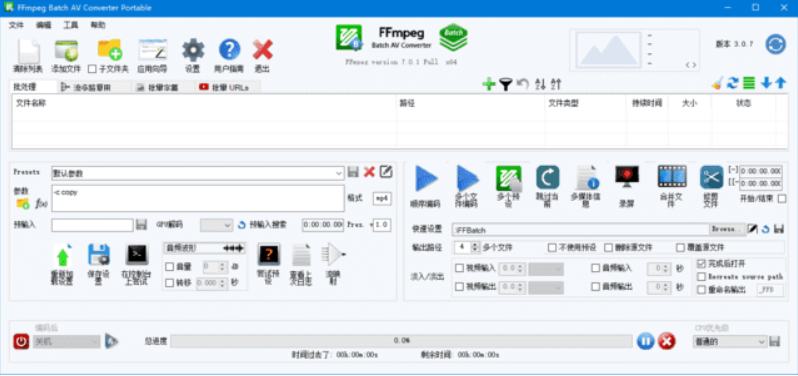Click the edit preset pencil icon
The width and height of the screenshot is (798, 376).
point(386,172)
